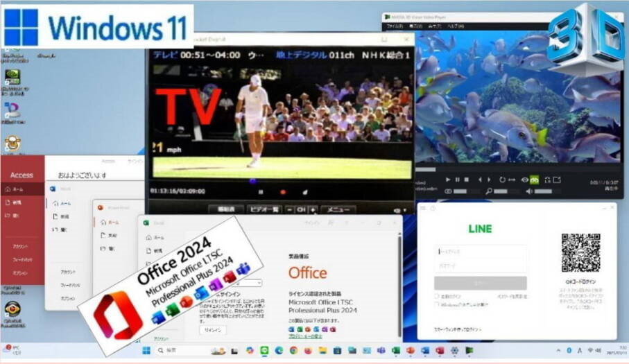This screenshot has width=629, height=364.
Task: Click the eye view icon in 3D player
Action: tap(524, 180)
